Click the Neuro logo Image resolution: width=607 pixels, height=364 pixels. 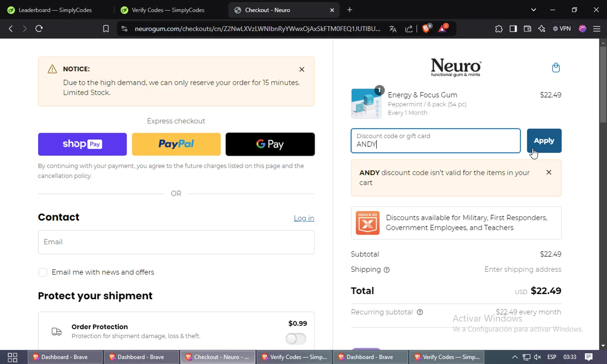click(x=456, y=67)
